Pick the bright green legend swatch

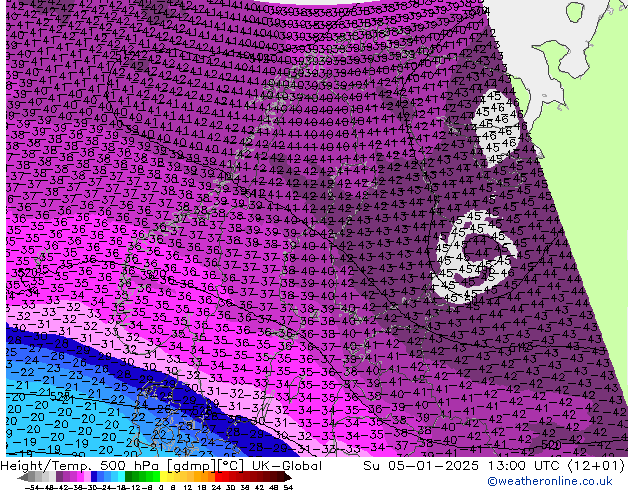tap(156, 476)
